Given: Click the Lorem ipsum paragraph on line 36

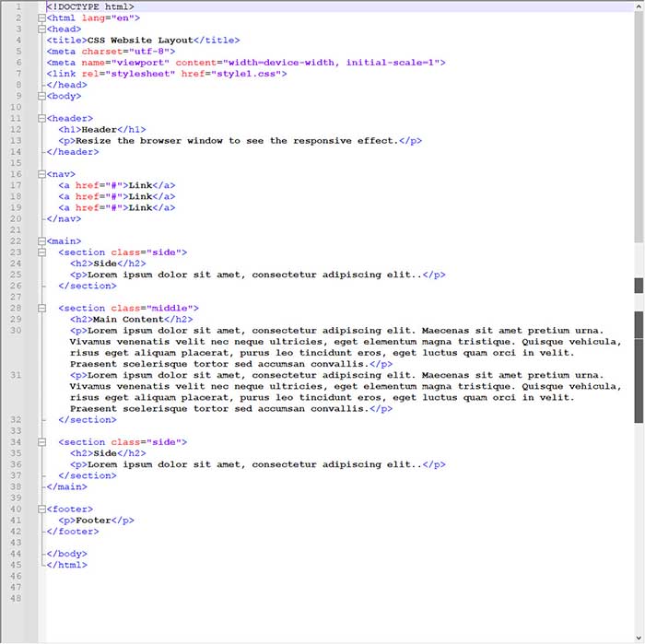Looking at the screenshot, I should tap(255, 464).
